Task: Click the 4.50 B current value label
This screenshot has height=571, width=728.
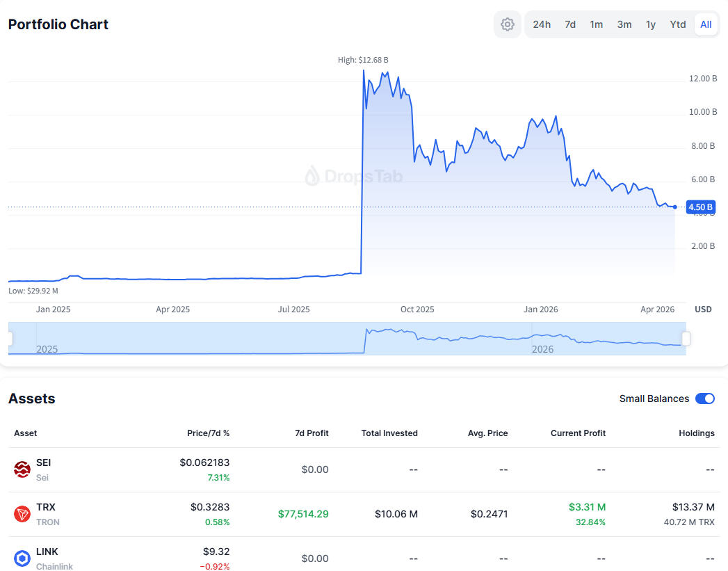Action: click(x=699, y=207)
